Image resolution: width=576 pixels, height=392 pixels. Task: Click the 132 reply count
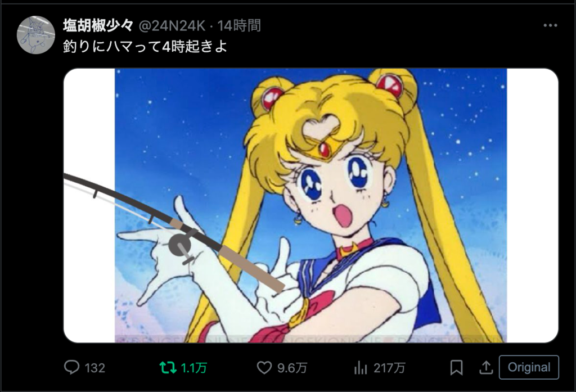pos(94,368)
